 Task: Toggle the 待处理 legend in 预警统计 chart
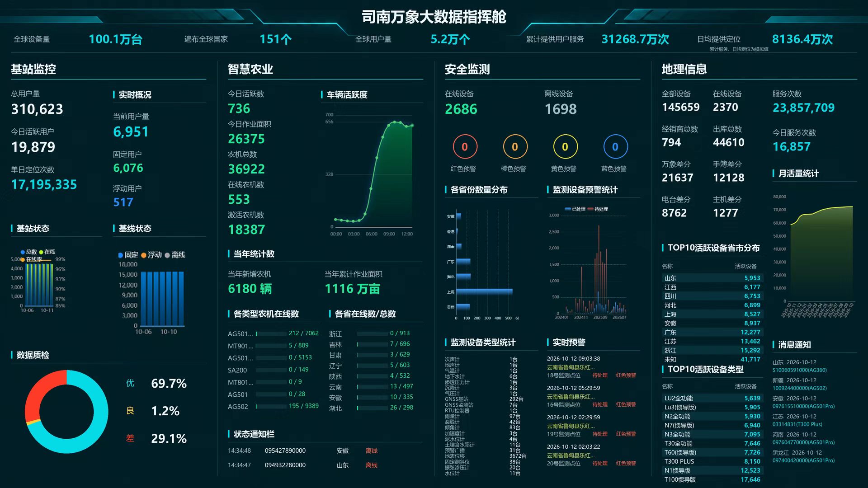pyautogui.click(x=598, y=209)
